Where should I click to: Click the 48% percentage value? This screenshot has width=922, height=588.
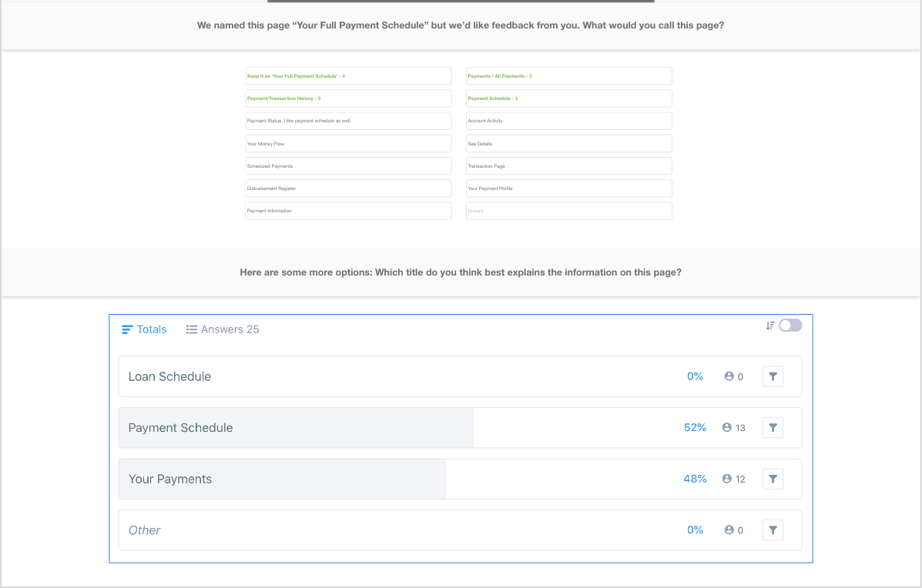point(695,479)
